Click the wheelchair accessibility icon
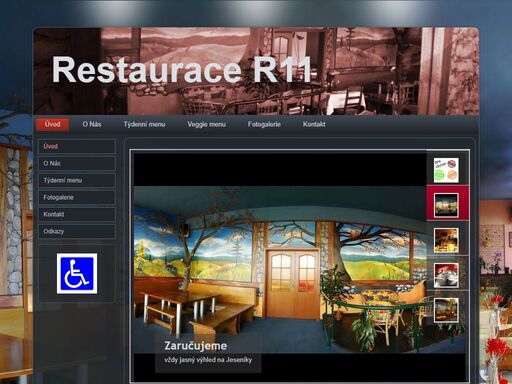This screenshot has height=384, width=512. click(x=77, y=273)
